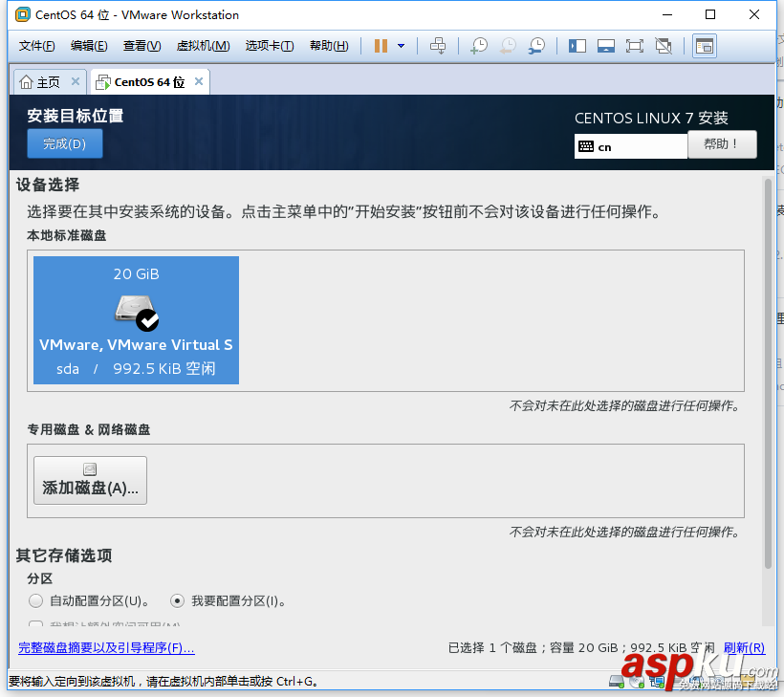Click the 刷新(R) refresh link
This screenshot has height=697, width=784.
coord(745,647)
